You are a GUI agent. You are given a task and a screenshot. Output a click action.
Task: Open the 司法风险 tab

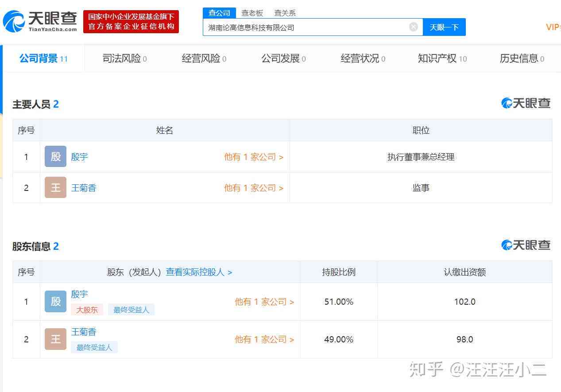(124, 58)
